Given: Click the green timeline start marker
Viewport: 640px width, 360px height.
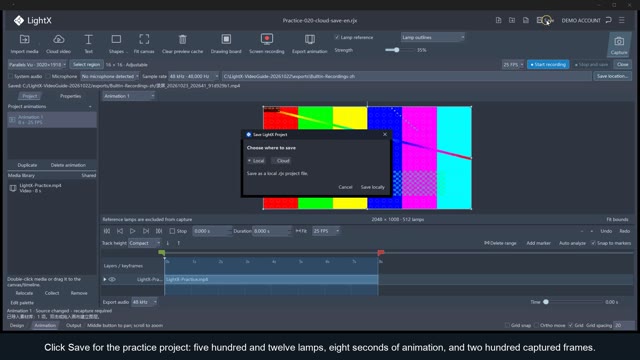Looking at the screenshot, I should 162,253.
